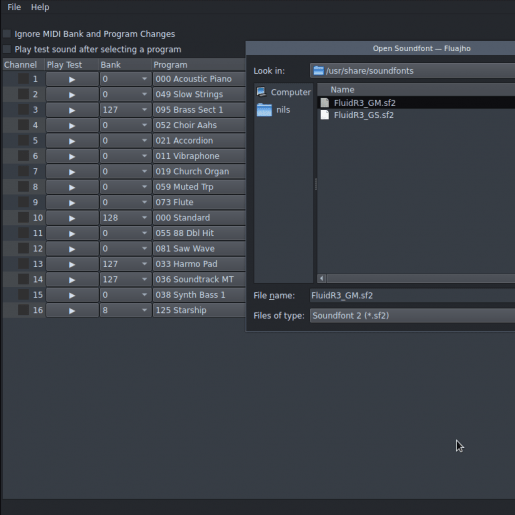This screenshot has height=515, width=515.
Task: Play test sound for channel 1
Action: click(x=72, y=79)
